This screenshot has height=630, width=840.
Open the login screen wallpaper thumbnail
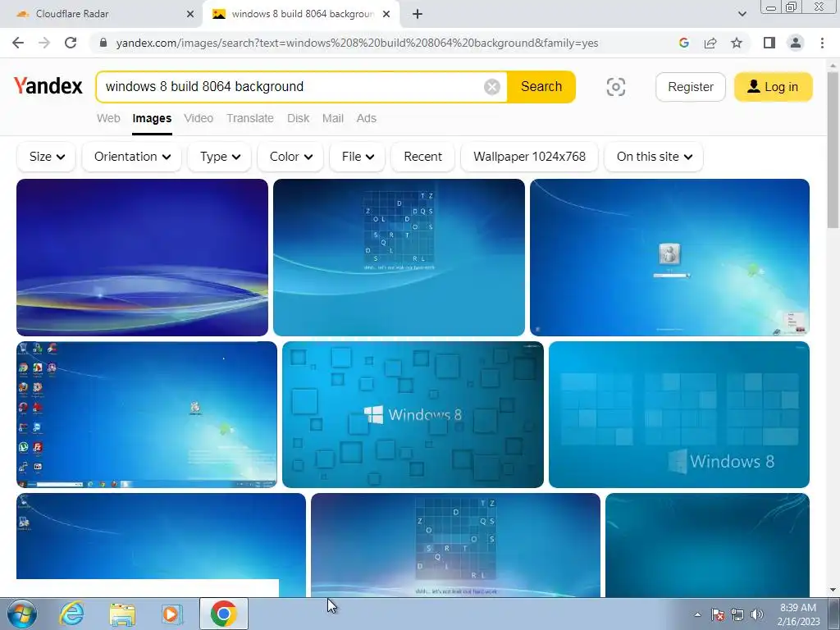tap(669, 257)
